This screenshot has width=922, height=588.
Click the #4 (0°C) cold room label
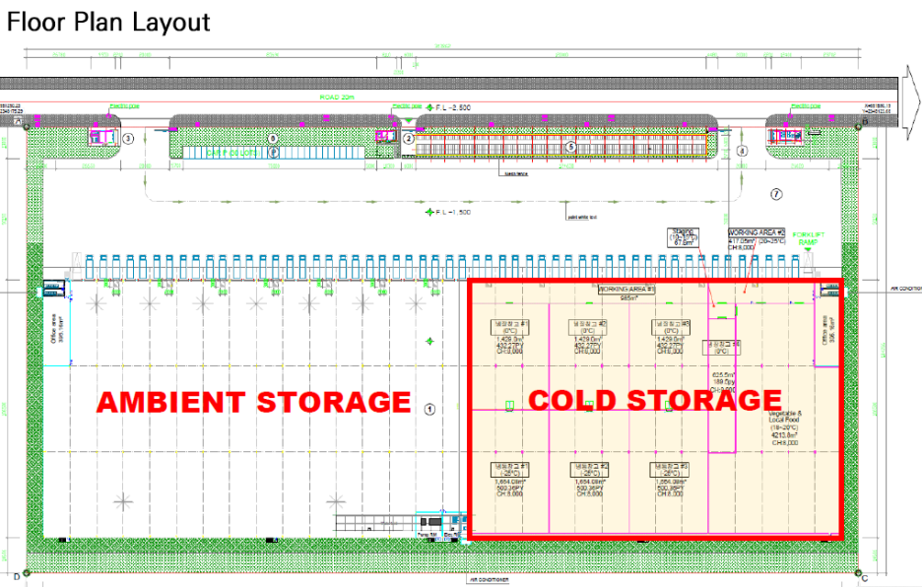[x=721, y=348]
